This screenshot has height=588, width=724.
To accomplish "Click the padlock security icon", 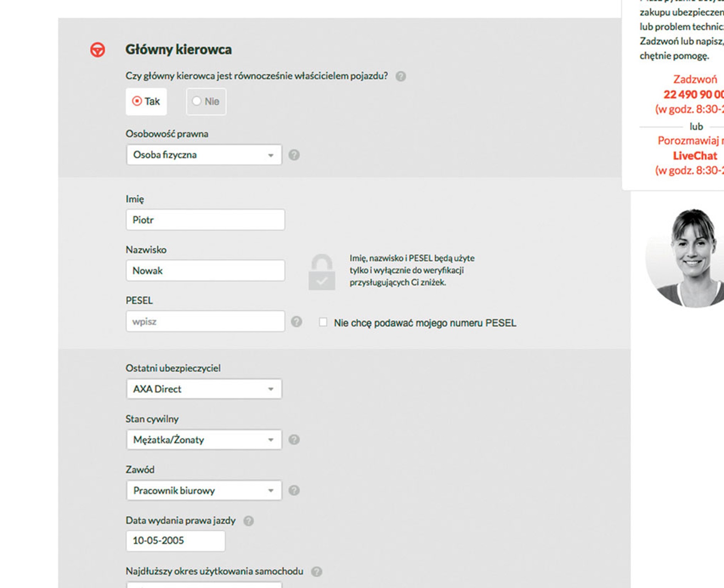I will coord(322,272).
